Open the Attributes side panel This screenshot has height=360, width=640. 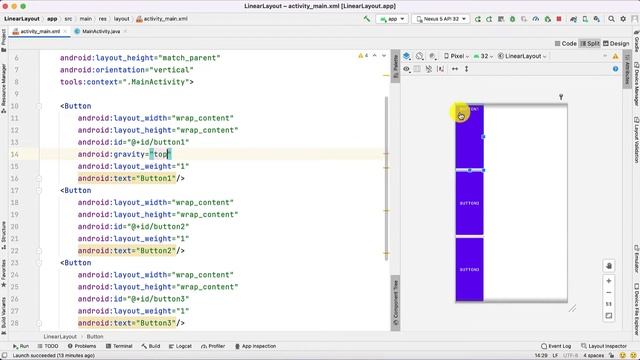(627, 69)
